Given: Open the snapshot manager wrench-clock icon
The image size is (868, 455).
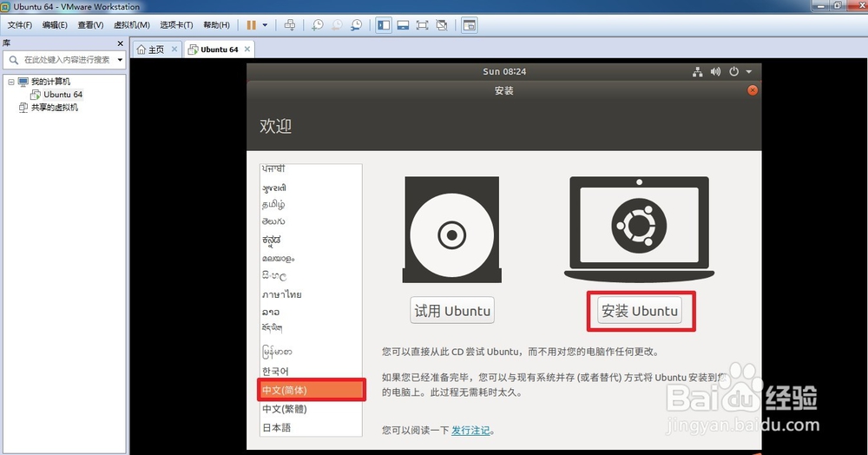Looking at the screenshot, I should tap(357, 25).
